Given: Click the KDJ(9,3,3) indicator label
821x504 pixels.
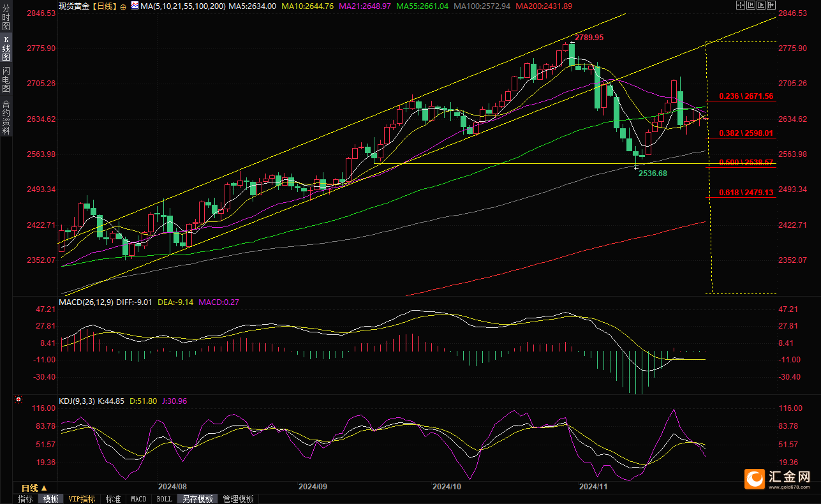Looking at the screenshot, I should pyautogui.click(x=77, y=401).
